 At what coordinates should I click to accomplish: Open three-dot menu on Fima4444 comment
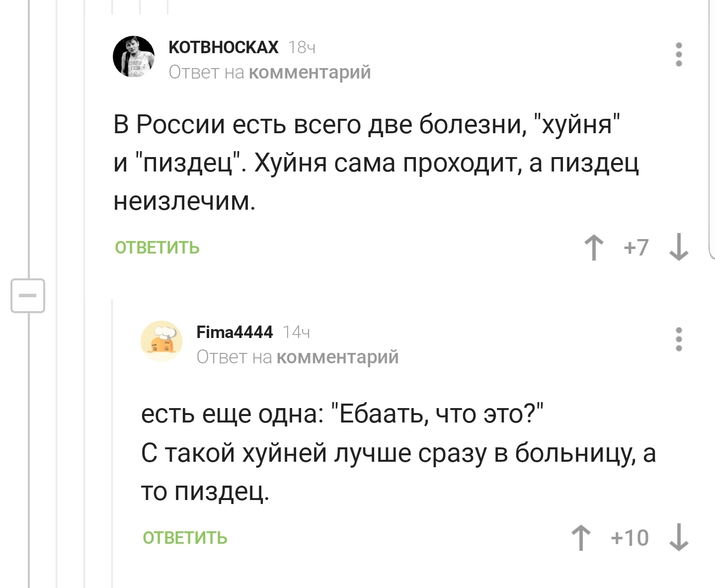679,339
